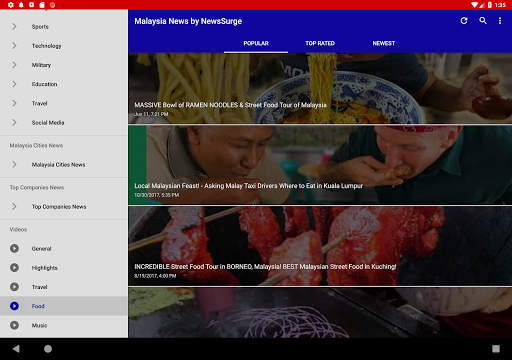The image size is (512, 360).
Task: Select the Malaysia Cities News item
Action: 64,164
